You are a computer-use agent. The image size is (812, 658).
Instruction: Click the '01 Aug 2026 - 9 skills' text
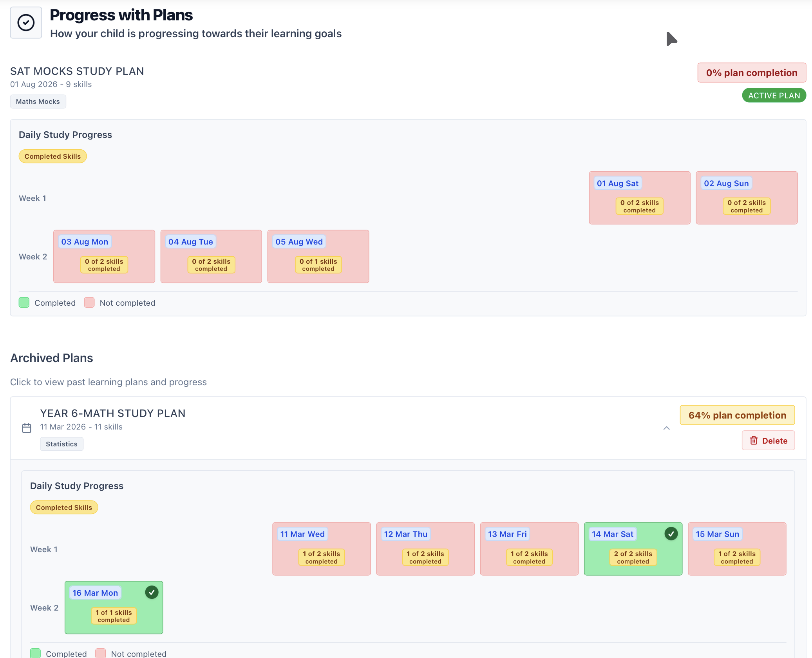pos(51,84)
